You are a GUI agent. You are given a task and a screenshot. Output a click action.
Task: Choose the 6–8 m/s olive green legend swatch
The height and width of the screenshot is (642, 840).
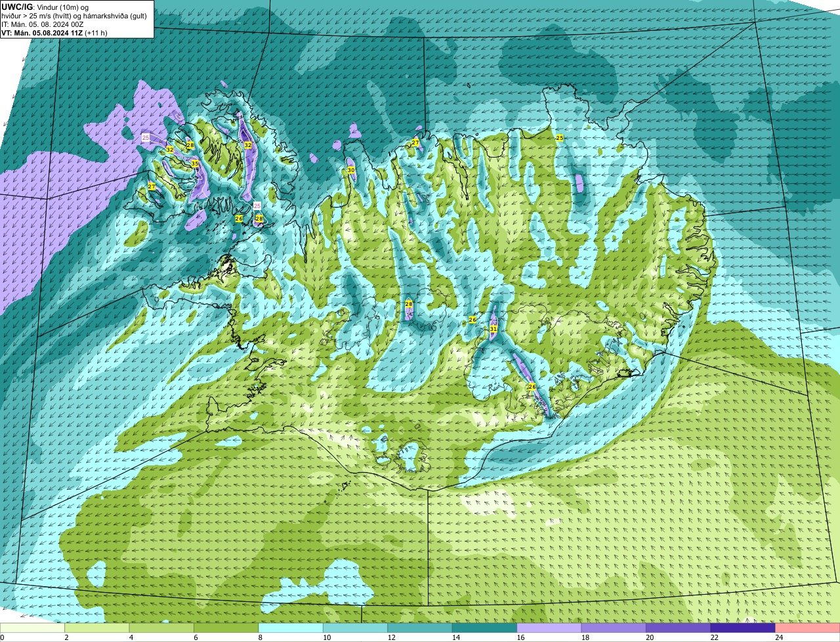click(227, 628)
